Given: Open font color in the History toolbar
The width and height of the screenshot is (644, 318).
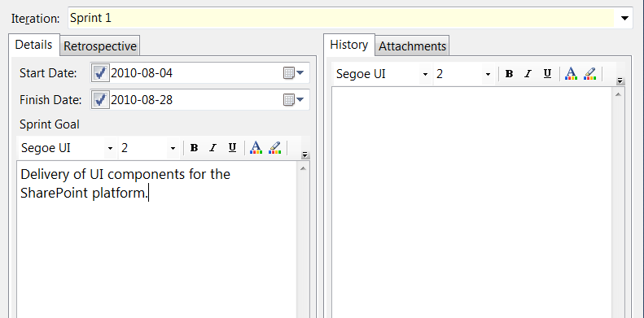Looking at the screenshot, I should [x=571, y=74].
